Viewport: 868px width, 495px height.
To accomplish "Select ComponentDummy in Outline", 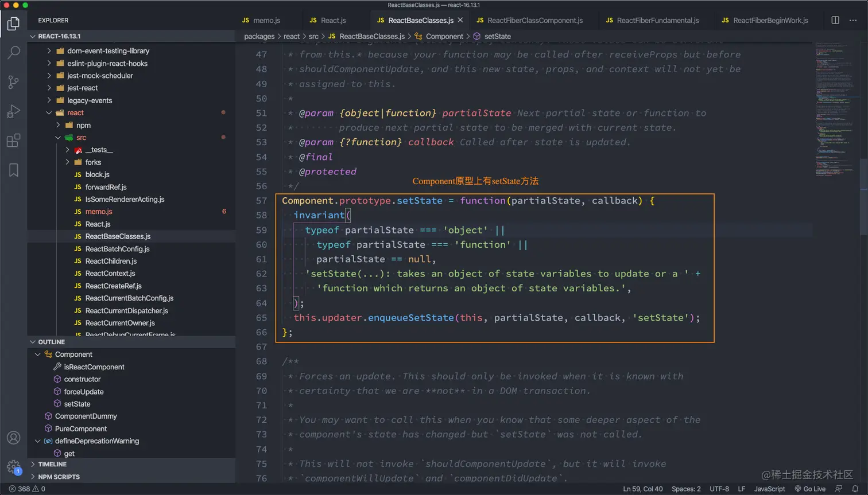I will click(86, 416).
